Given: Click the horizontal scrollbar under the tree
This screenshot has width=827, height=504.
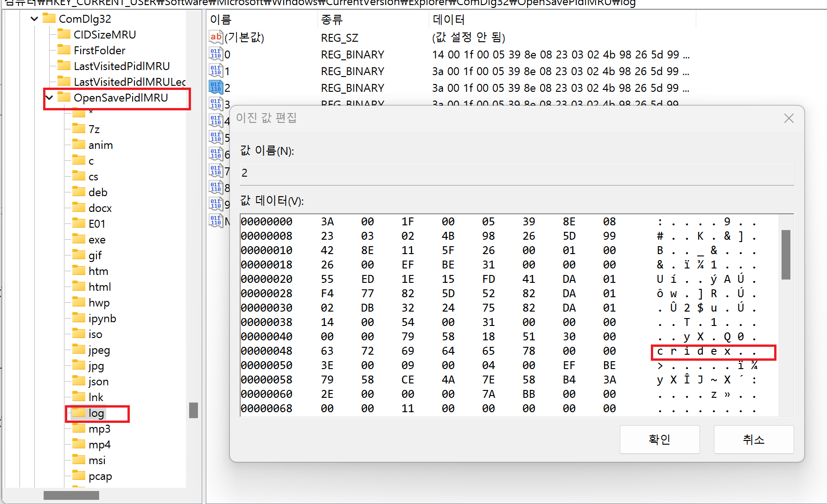Looking at the screenshot, I should point(71,495).
